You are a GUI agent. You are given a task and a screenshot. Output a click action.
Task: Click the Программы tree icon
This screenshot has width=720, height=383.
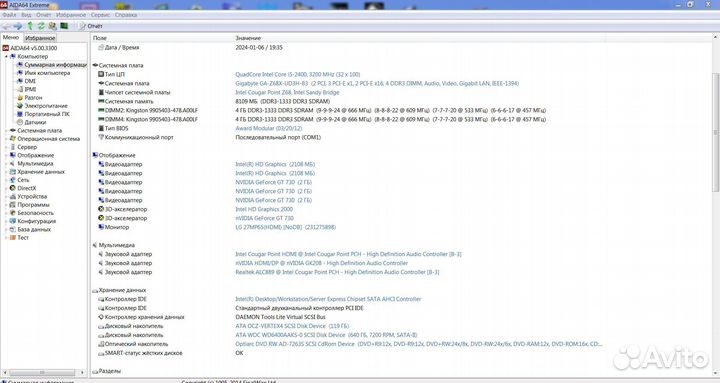coord(13,205)
